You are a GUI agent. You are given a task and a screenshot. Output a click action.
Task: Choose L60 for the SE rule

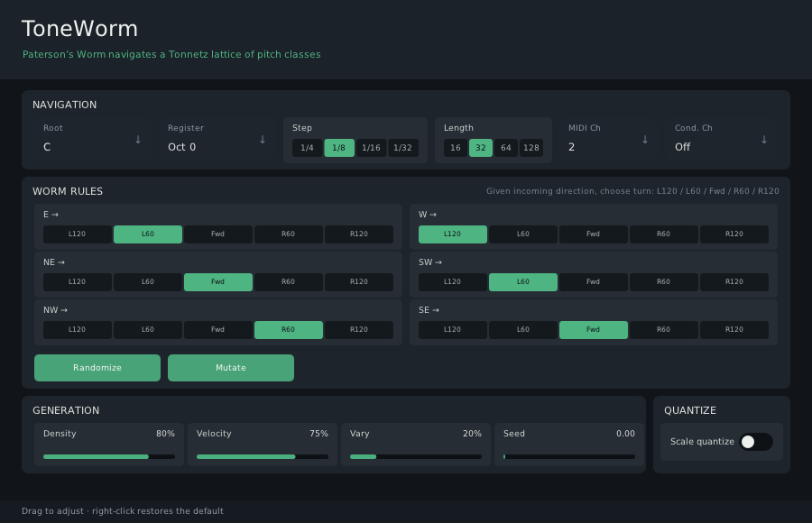click(523, 329)
